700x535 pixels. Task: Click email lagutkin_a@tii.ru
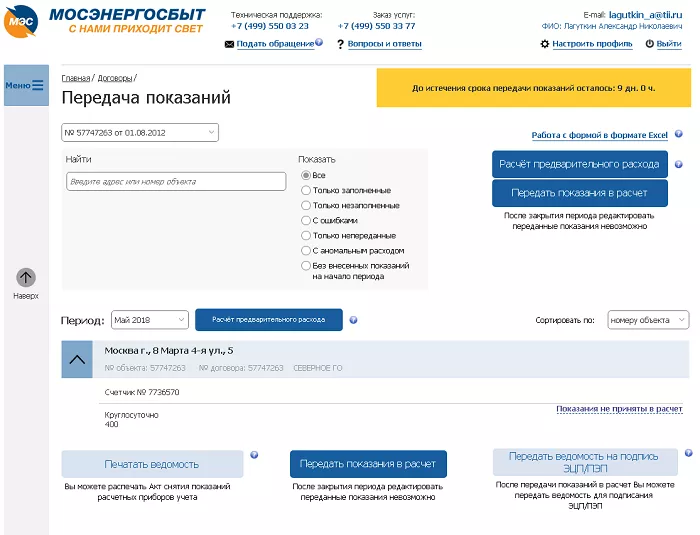click(646, 15)
